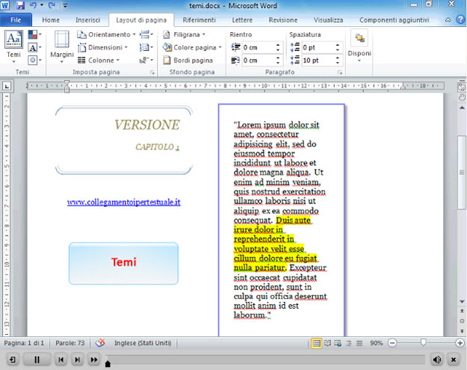The image size is (467, 370).
Task: Click the Redo icon in quick access toolbar
Action: tap(52, 5)
